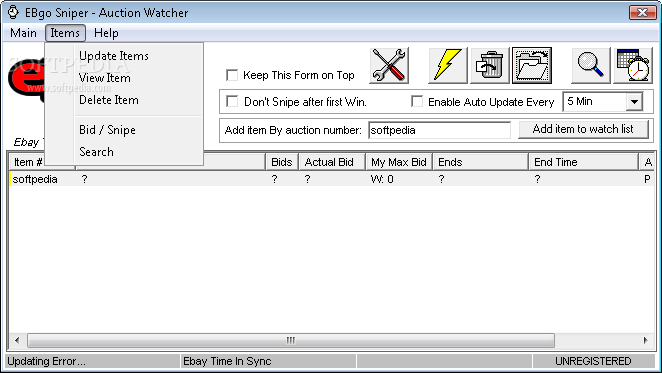Image resolution: width=662 pixels, height=373 pixels.
Task: Click the Updating Error status text
Action: (46, 361)
